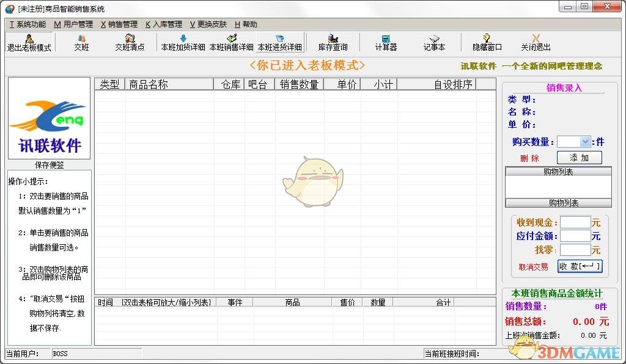The height and width of the screenshot is (364, 626).
Task: Click the 售价 column header in log table
Action: 347,302
